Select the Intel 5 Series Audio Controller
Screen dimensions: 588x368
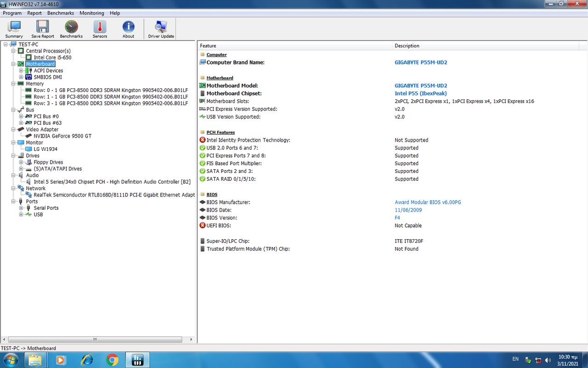[112, 182]
